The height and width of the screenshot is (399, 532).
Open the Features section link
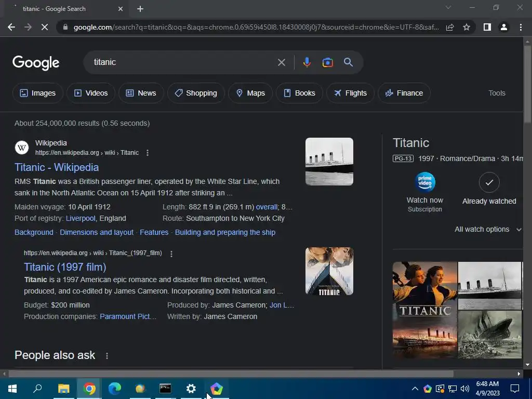(154, 232)
